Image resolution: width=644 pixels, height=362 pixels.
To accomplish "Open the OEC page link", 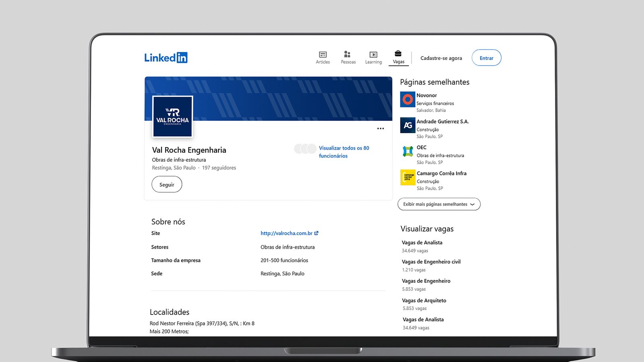I will (421, 148).
